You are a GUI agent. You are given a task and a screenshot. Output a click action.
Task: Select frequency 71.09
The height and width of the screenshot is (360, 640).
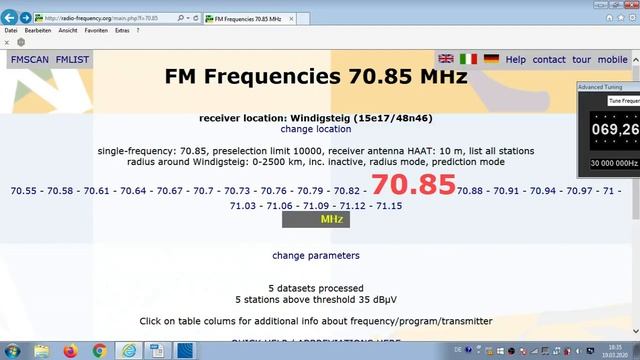(316, 206)
